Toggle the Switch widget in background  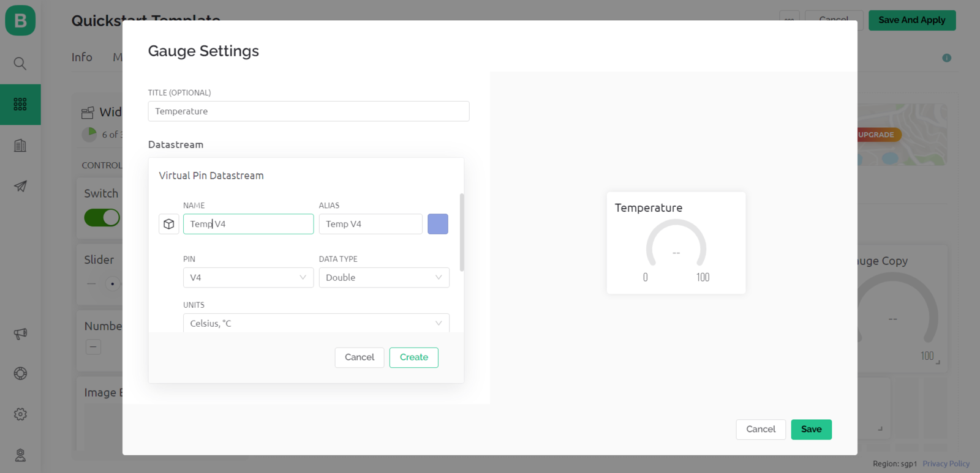(x=102, y=217)
